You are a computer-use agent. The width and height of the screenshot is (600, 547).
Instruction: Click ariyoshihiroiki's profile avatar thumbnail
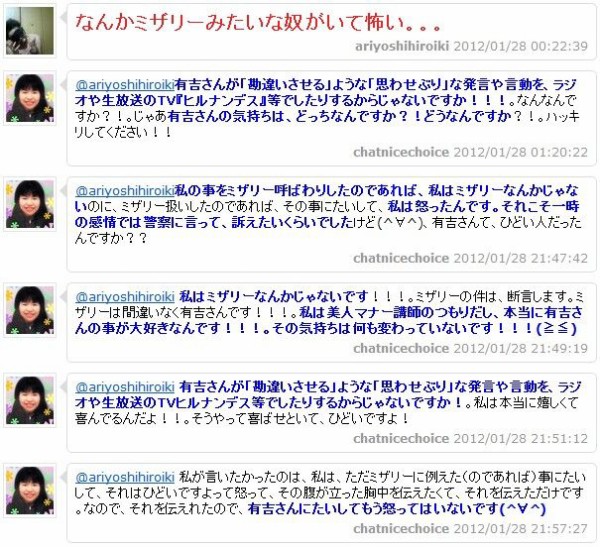pyautogui.click(x=30, y=31)
